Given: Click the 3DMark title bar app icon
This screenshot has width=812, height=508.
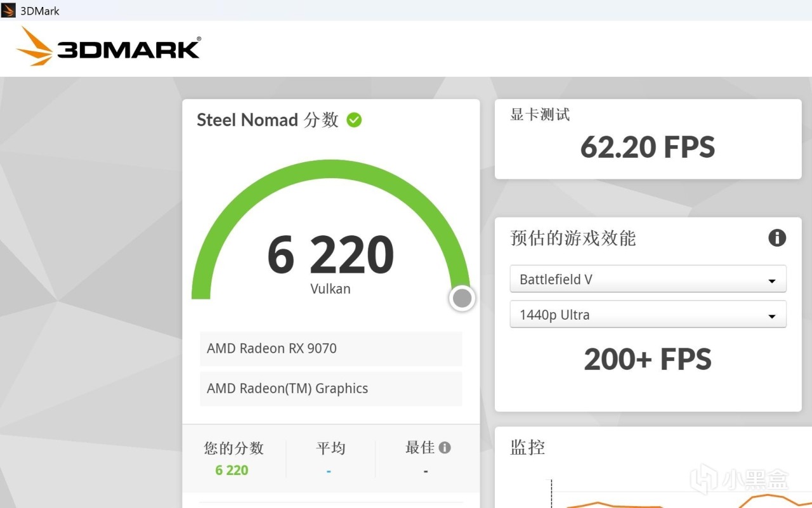Looking at the screenshot, I should (8, 10).
